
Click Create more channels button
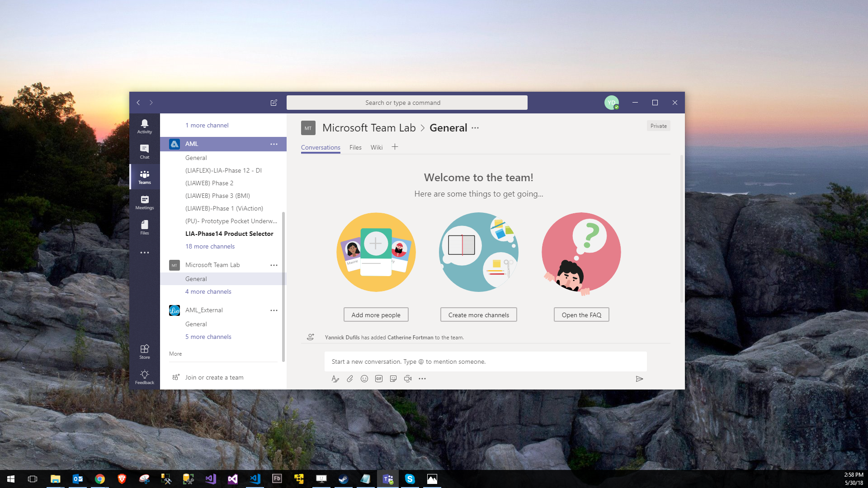tap(478, 314)
